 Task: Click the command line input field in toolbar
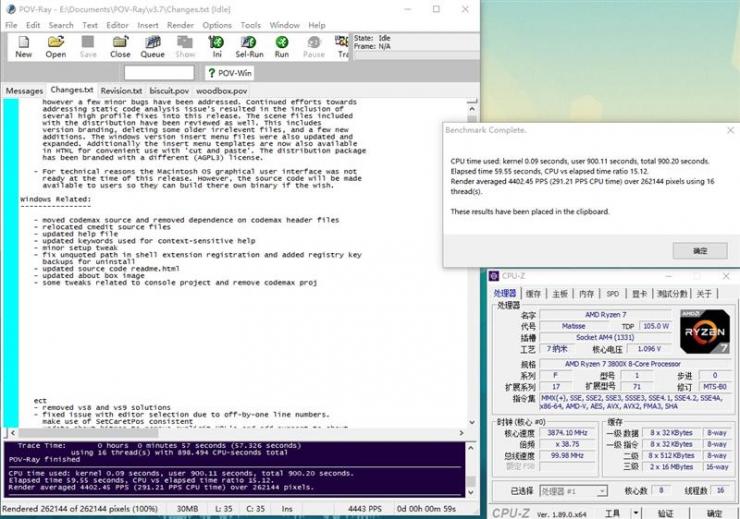tap(159, 73)
